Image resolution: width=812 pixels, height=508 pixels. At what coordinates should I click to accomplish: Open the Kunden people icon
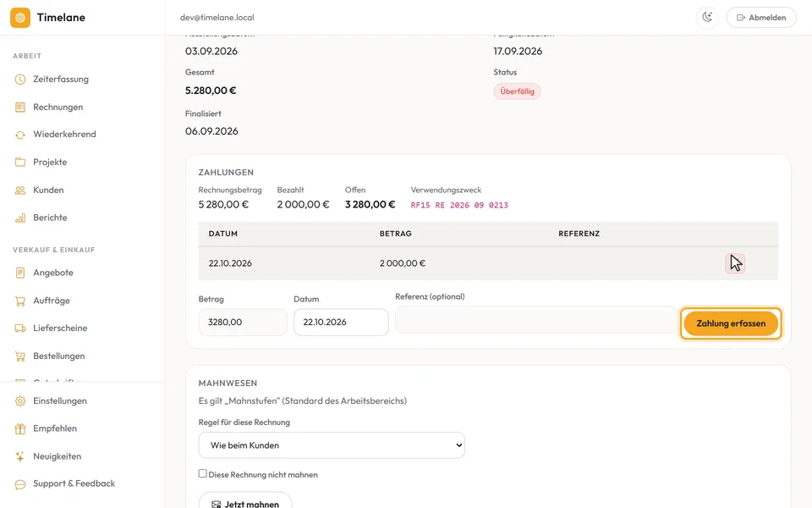(20, 190)
